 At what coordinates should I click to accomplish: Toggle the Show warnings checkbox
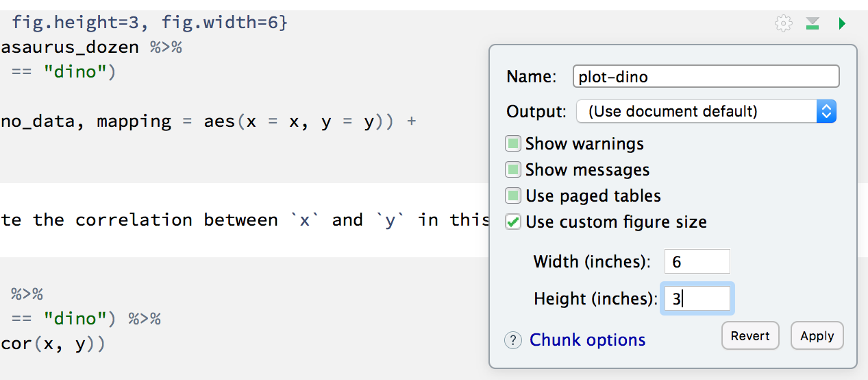pos(513,144)
